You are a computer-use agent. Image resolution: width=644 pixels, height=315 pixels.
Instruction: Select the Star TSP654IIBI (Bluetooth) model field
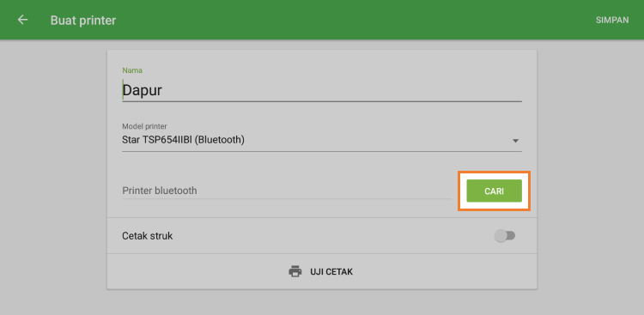click(322, 140)
